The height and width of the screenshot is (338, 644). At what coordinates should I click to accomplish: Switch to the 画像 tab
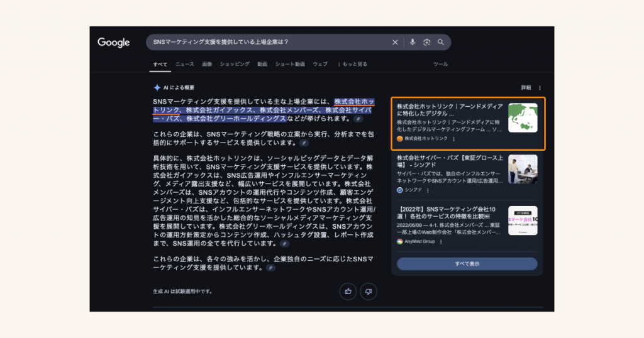(207, 64)
